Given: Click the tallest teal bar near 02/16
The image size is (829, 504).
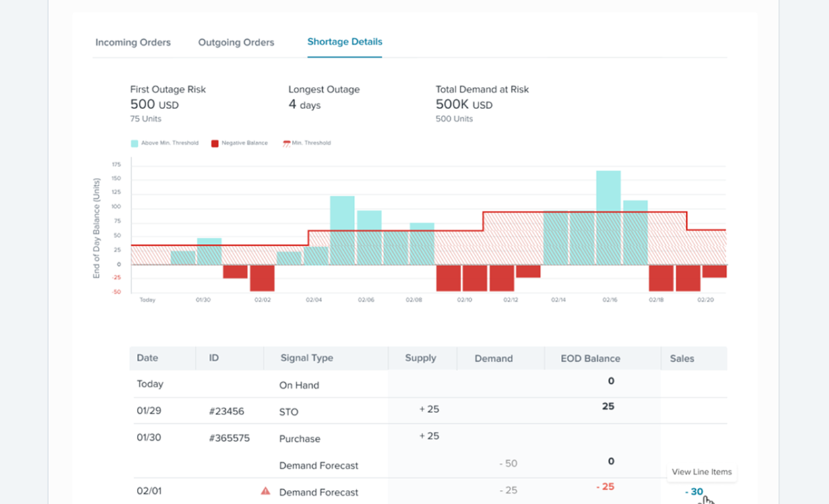Looking at the screenshot, I should 609,217.
